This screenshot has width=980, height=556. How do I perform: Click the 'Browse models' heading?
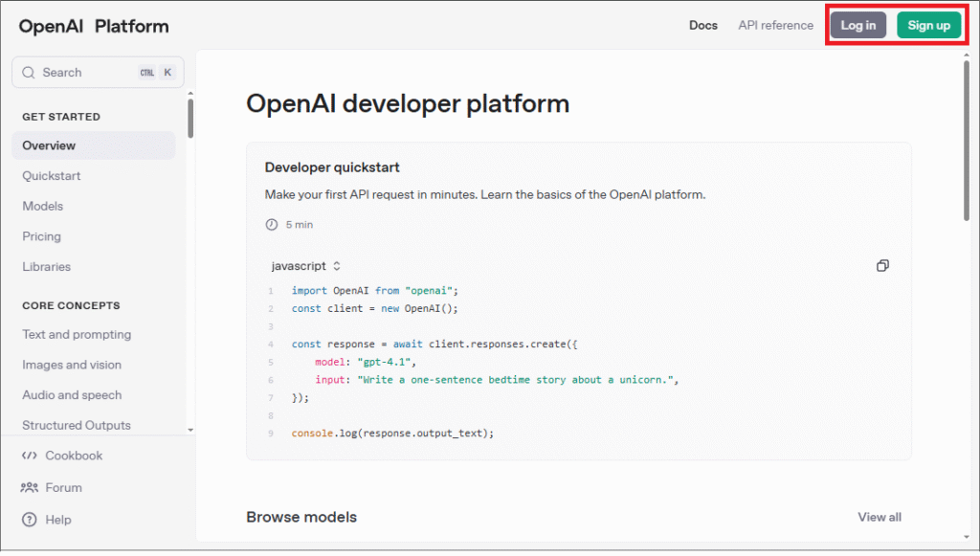coord(301,518)
